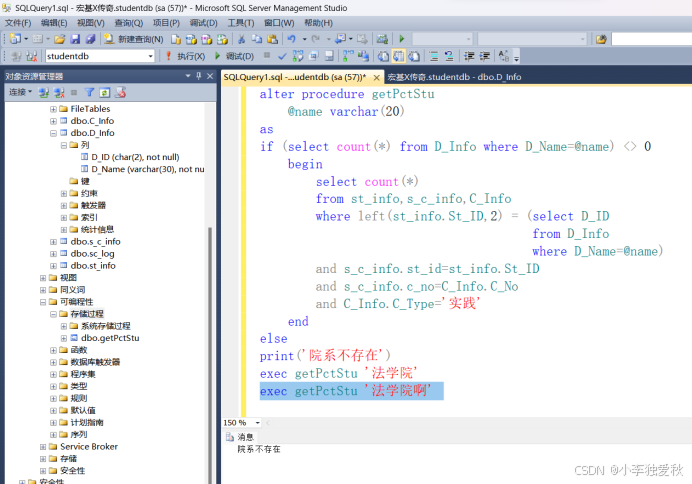Click the Decrease Indent icon
The height and width of the screenshot is (484, 692).
469,56
